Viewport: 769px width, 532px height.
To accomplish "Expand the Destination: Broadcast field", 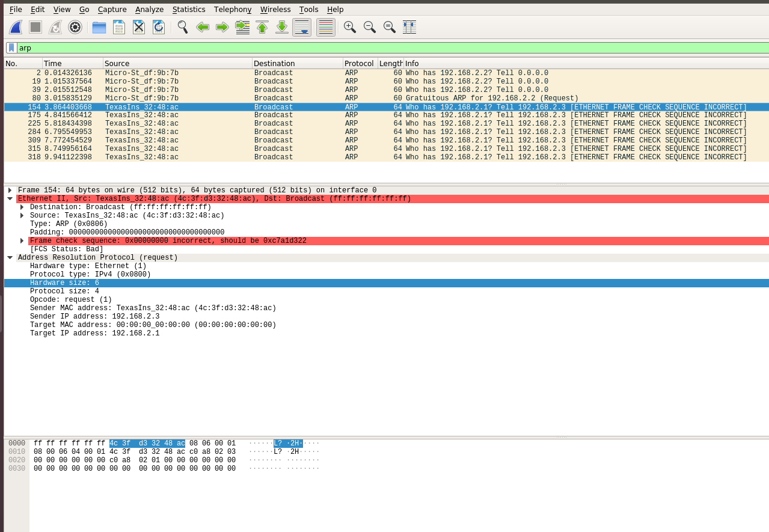I will [22, 207].
